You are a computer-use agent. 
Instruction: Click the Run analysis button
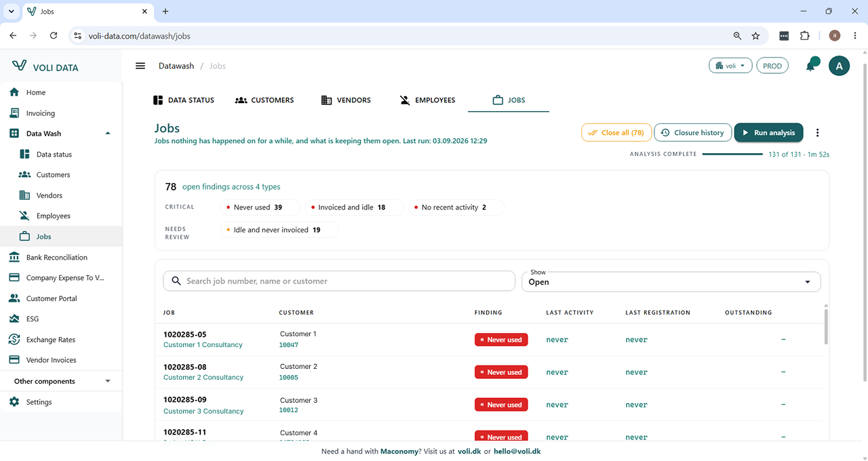pyautogui.click(x=769, y=133)
